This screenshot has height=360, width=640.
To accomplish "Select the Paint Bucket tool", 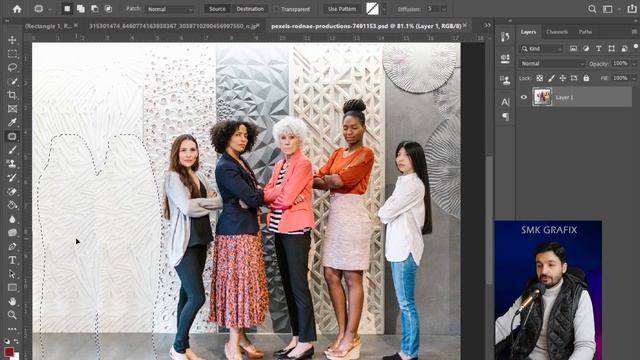I will (x=12, y=205).
